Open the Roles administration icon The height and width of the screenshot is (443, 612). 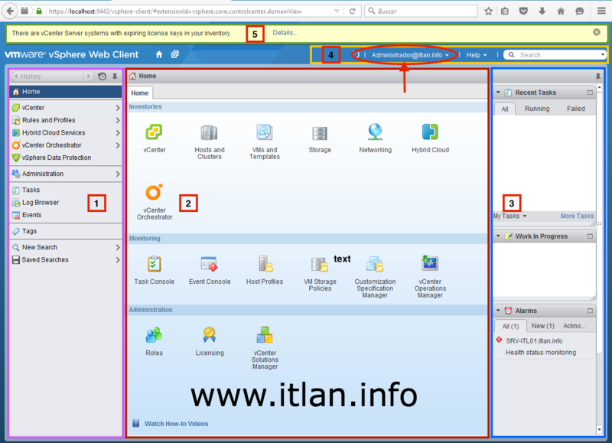(154, 336)
